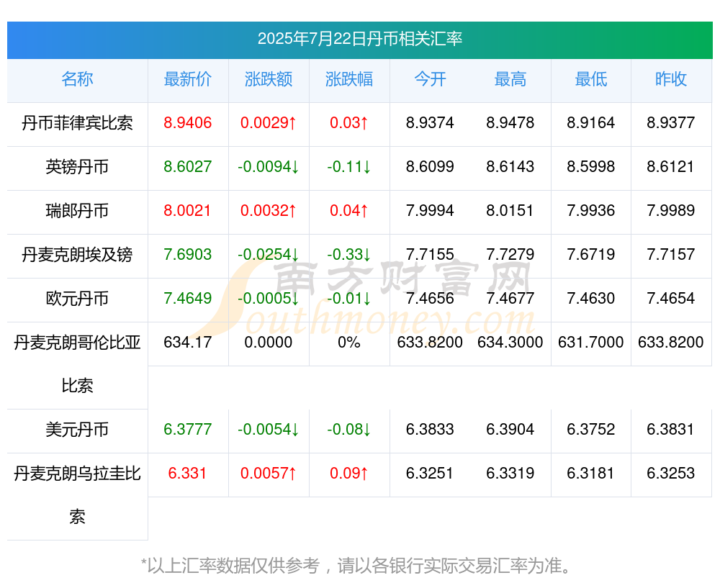Select the 丹币菲律宾比索 row name
The width and height of the screenshot is (720, 588).
[x=77, y=123]
